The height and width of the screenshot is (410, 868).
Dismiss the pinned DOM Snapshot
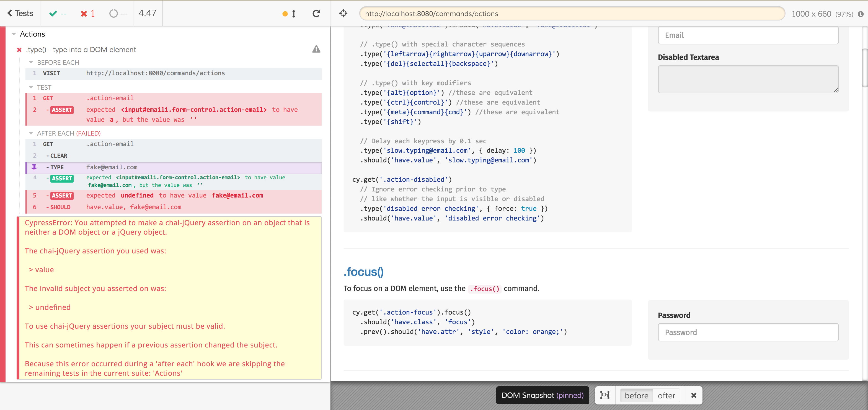tap(694, 395)
